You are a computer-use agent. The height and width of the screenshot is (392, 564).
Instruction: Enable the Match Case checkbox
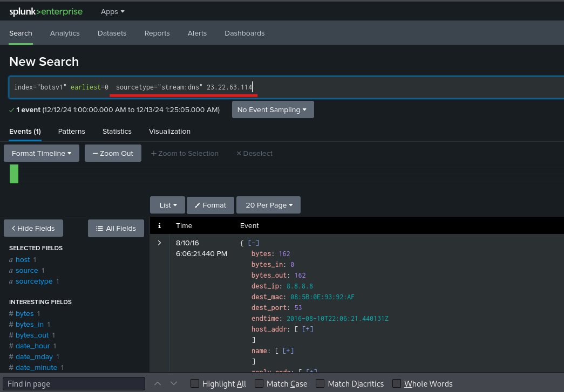pyautogui.click(x=259, y=384)
